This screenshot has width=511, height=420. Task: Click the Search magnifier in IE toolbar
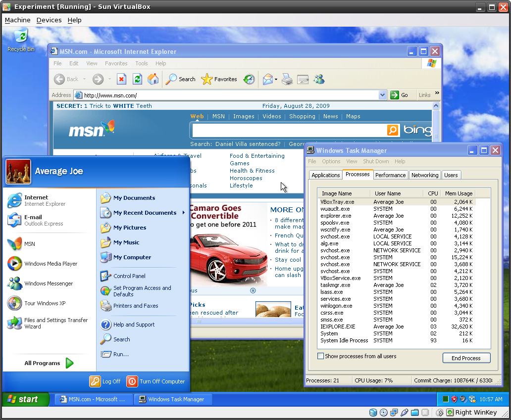[x=181, y=79]
